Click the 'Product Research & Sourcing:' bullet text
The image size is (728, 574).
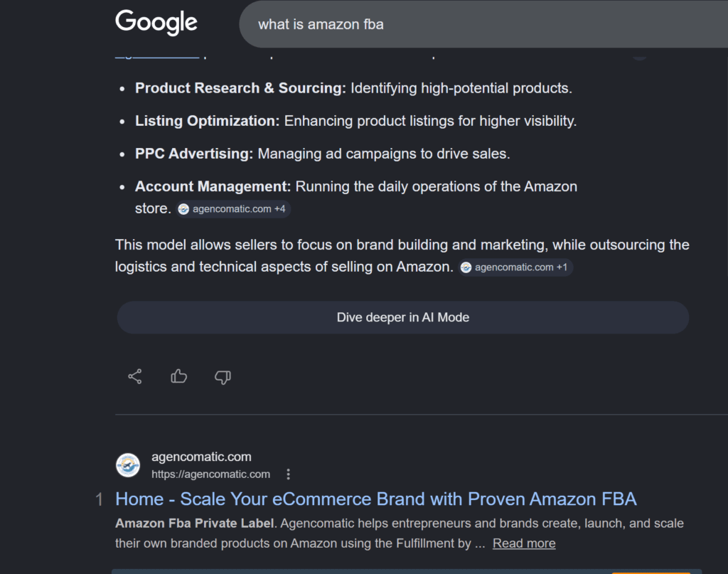[240, 87]
